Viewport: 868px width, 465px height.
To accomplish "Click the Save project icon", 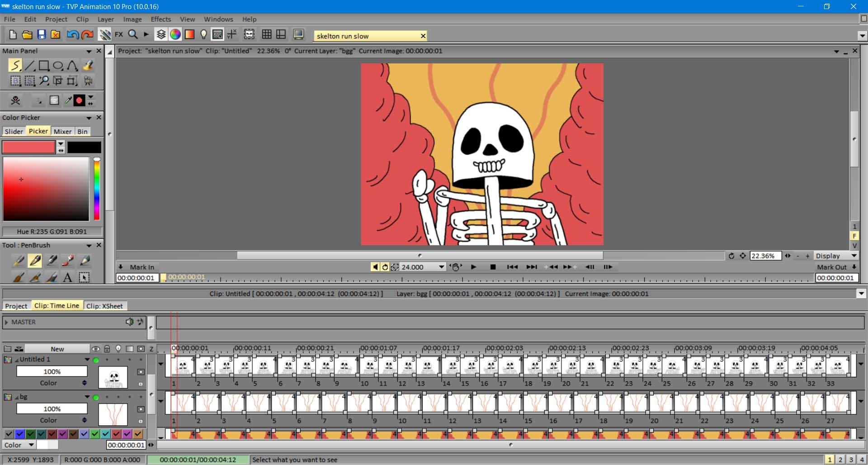I will tap(42, 34).
